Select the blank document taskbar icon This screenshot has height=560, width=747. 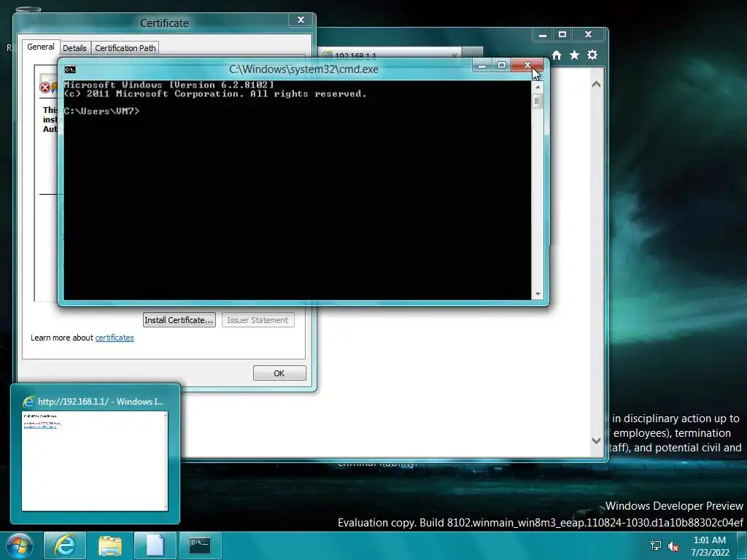click(x=155, y=545)
